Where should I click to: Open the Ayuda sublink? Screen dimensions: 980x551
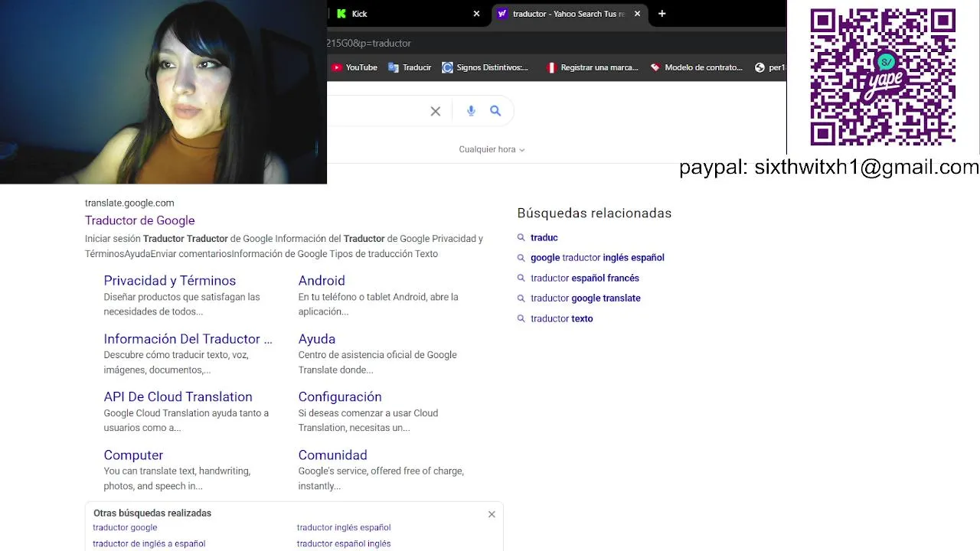point(317,339)
